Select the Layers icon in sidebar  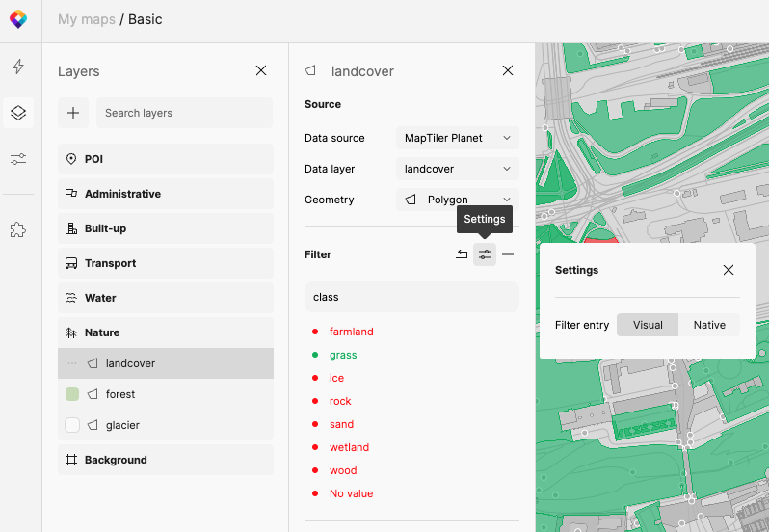click(x=18, y=113)
